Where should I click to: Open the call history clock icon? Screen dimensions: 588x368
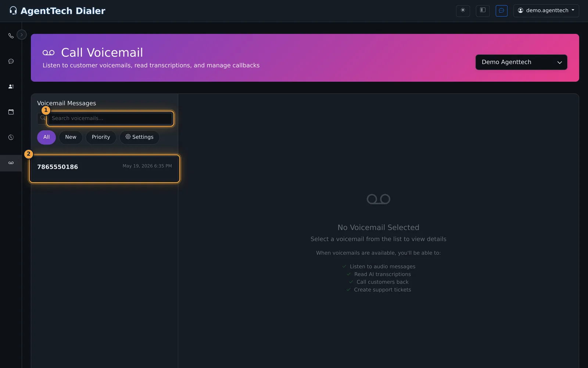pyautogui.click(x=11, y=137)
